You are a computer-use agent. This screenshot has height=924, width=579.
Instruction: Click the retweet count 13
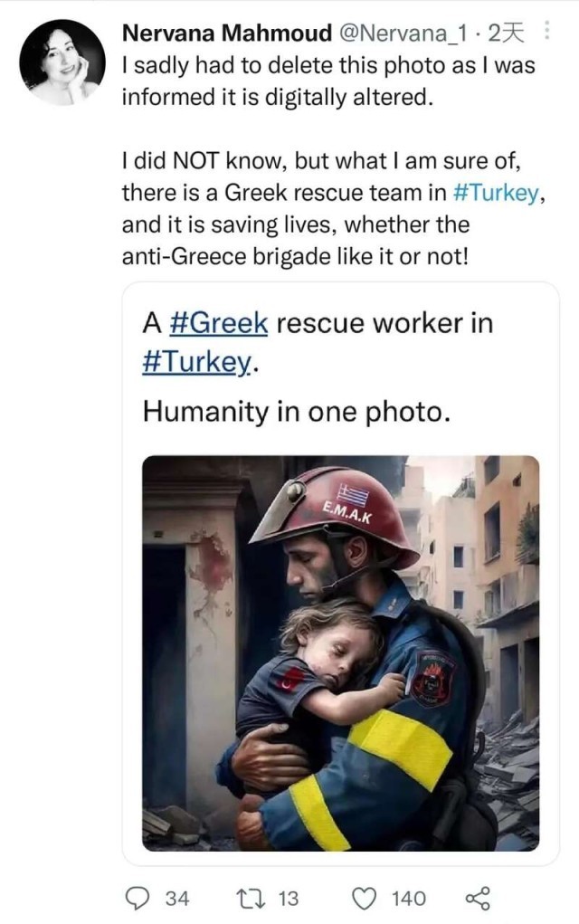click(288, 899)
